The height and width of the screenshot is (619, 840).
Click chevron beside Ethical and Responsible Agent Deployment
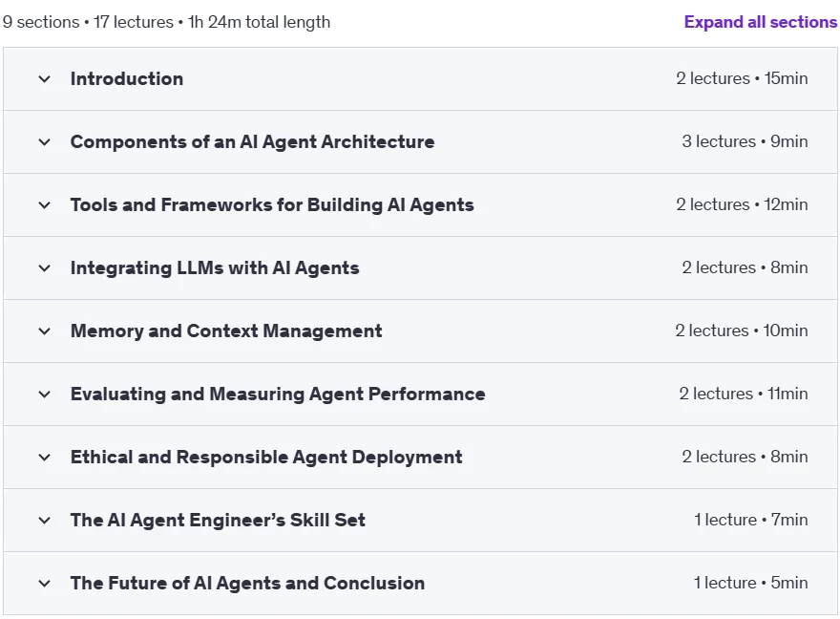[x=45, y=458]
